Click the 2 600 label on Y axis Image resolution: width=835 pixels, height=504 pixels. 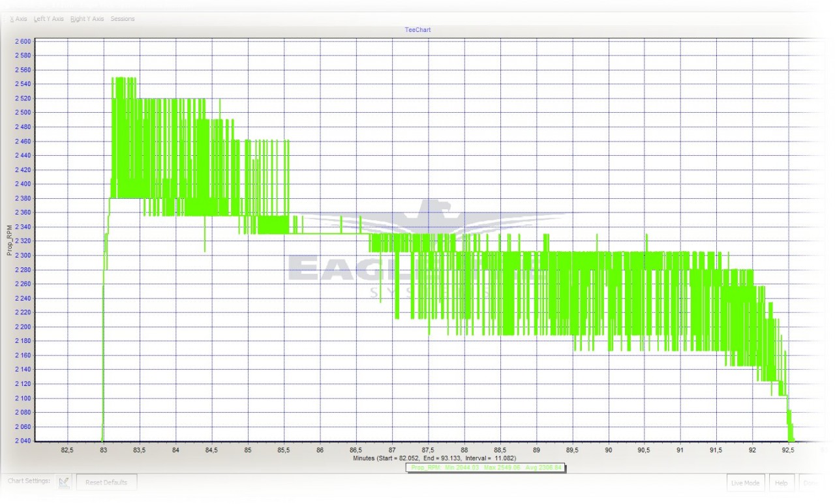point(22,41)
